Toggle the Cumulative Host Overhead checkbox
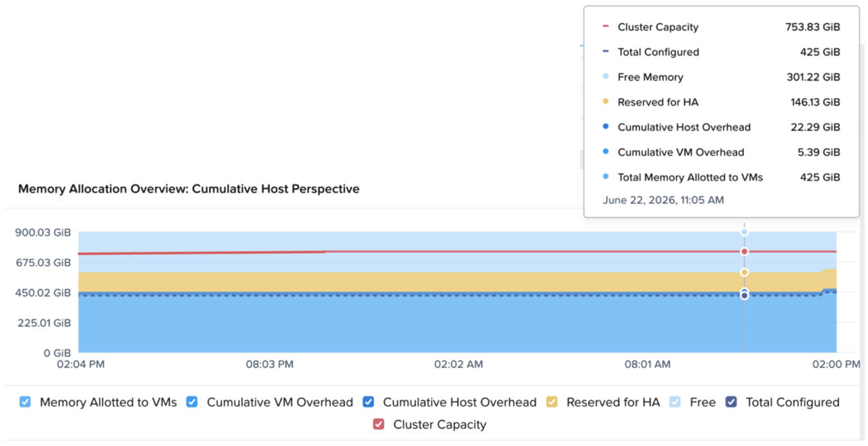Viewport: 868px width, 446px height. click(368, 402)
